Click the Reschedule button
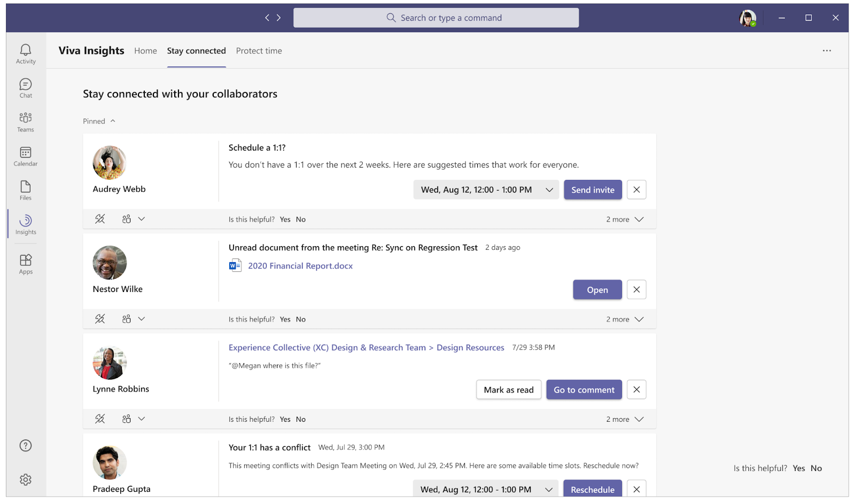This screenshot has height=504, width=855. pyautogui.click(x=593, y=489)
